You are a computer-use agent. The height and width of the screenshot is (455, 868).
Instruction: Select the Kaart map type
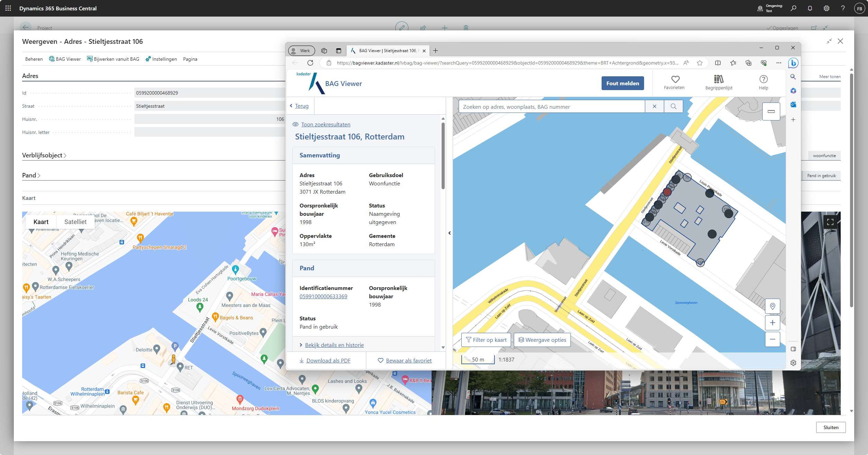click(x=41, y=222)
